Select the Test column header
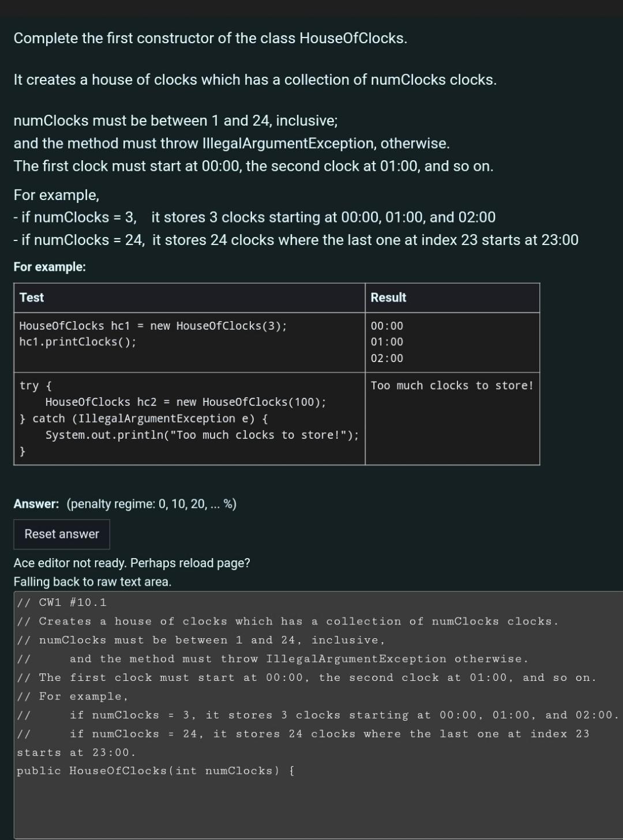The width and height of the screenshot is (623, 840). click(x=31, y=297)
